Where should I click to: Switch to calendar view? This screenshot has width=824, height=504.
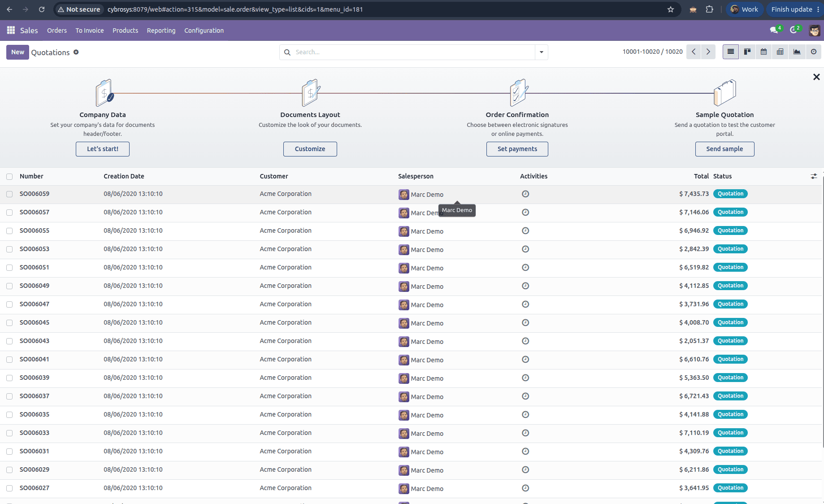click(763, 52)
